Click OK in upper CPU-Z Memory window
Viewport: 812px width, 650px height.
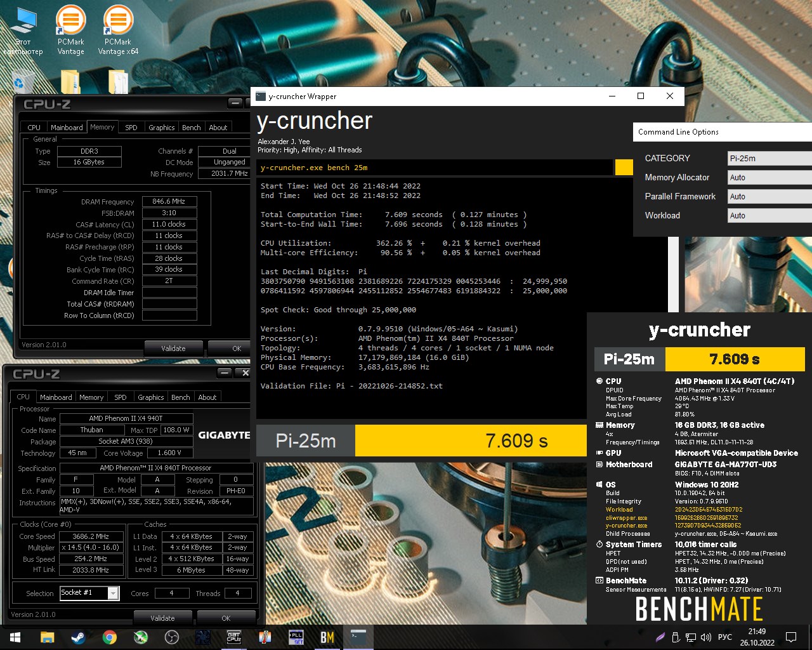click(230, 348)
